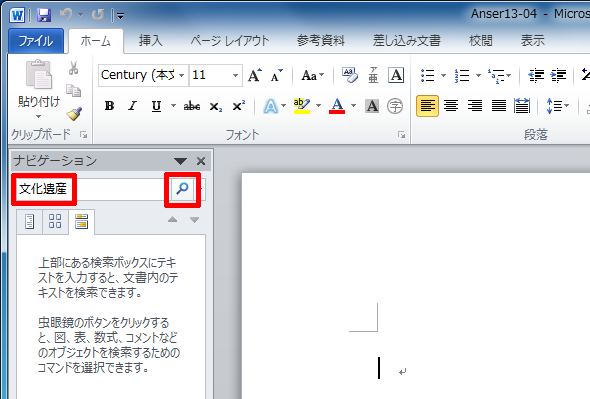Click the Decrease Indent icon
Screen dimensions: 590x399
536,75
